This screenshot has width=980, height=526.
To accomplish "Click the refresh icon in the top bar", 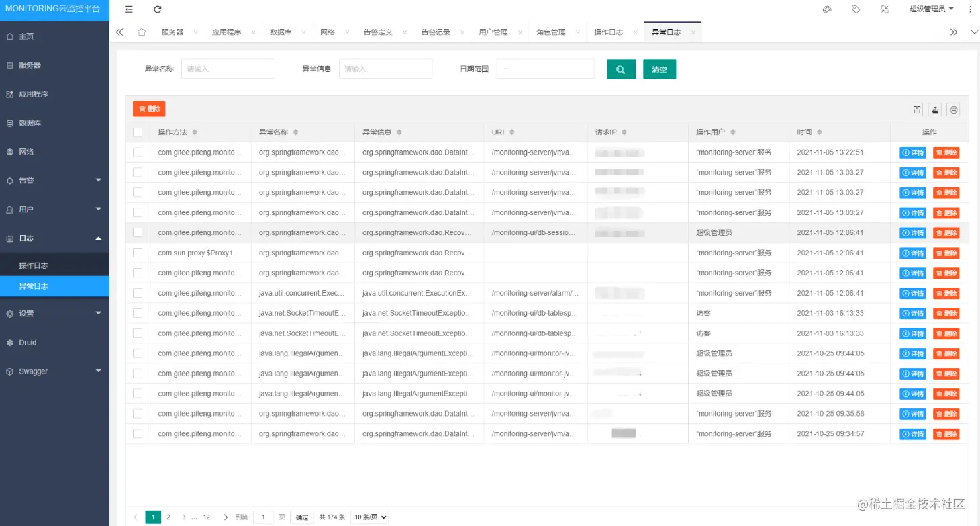I will 158,9.
